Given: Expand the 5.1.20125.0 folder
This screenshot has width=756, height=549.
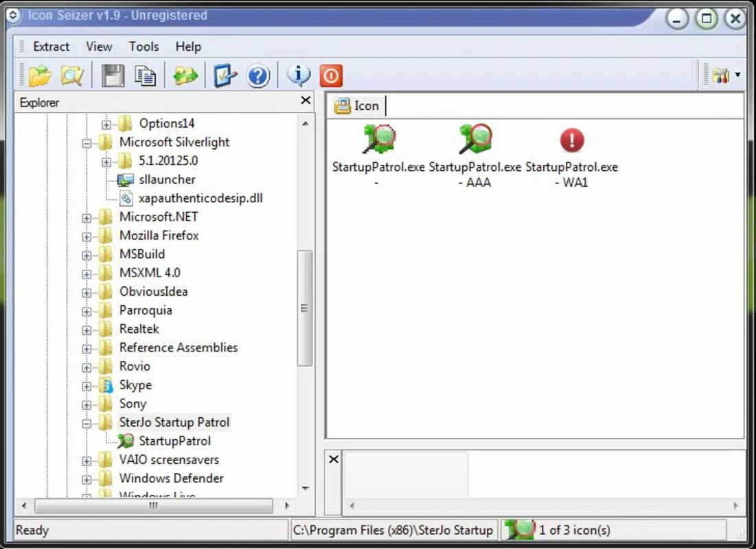Looking at the screenshot, I should tap(106, 162).
